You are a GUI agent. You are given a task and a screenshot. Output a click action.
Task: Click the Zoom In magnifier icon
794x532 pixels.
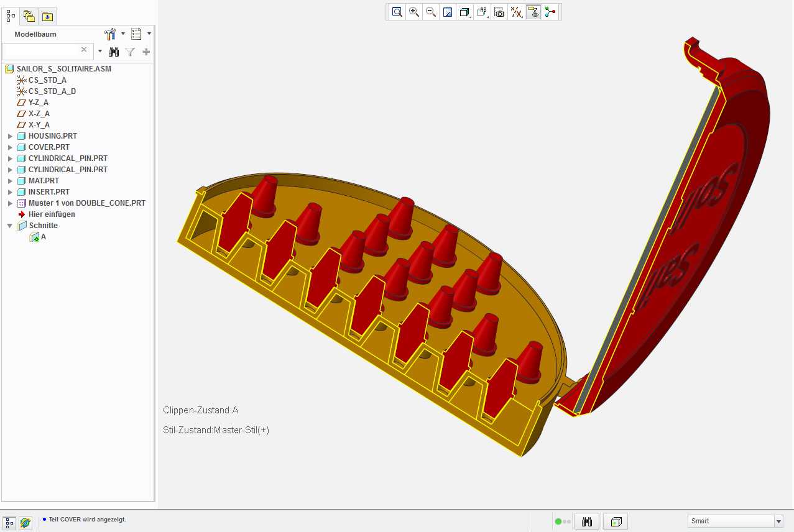coord(413,12)
